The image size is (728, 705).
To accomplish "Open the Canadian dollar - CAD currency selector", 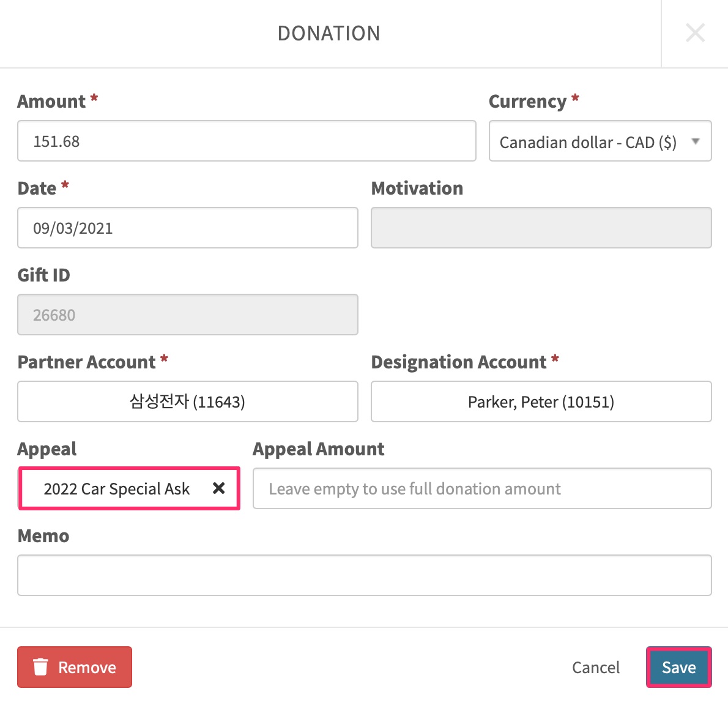I will [x=600, y=141].
